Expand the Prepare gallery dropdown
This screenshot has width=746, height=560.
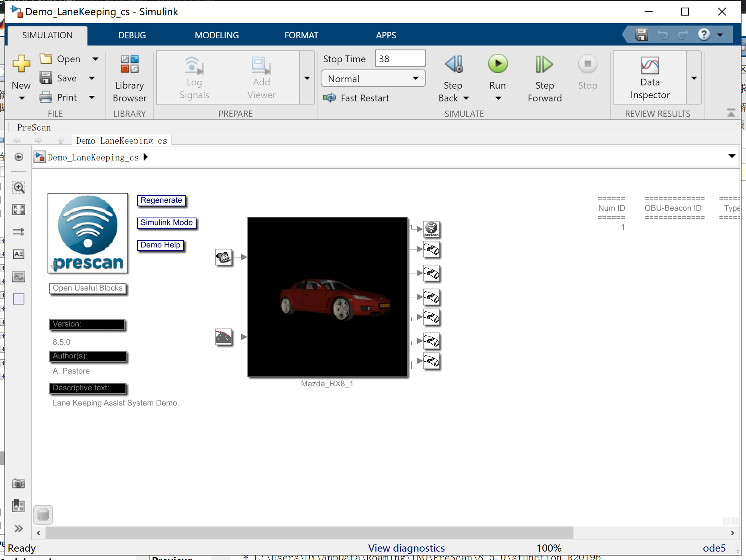point(307,78)
